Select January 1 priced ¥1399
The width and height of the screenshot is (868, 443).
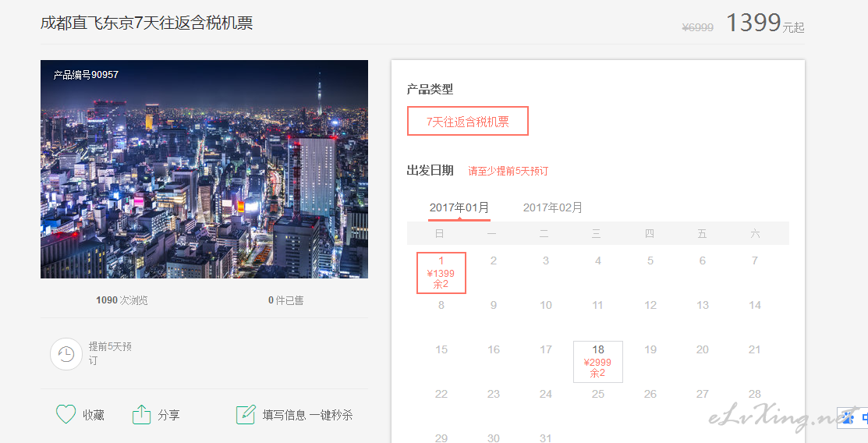[x=441, y=272]
